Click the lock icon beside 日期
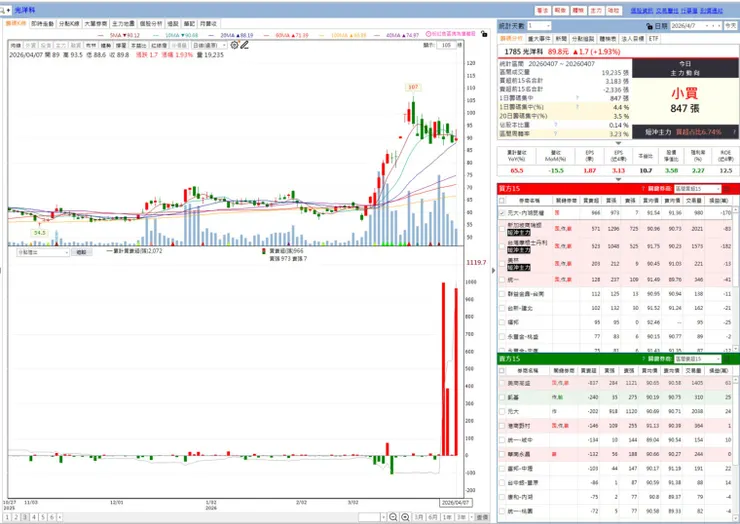740x524 pixels. [x=649, y=26]
